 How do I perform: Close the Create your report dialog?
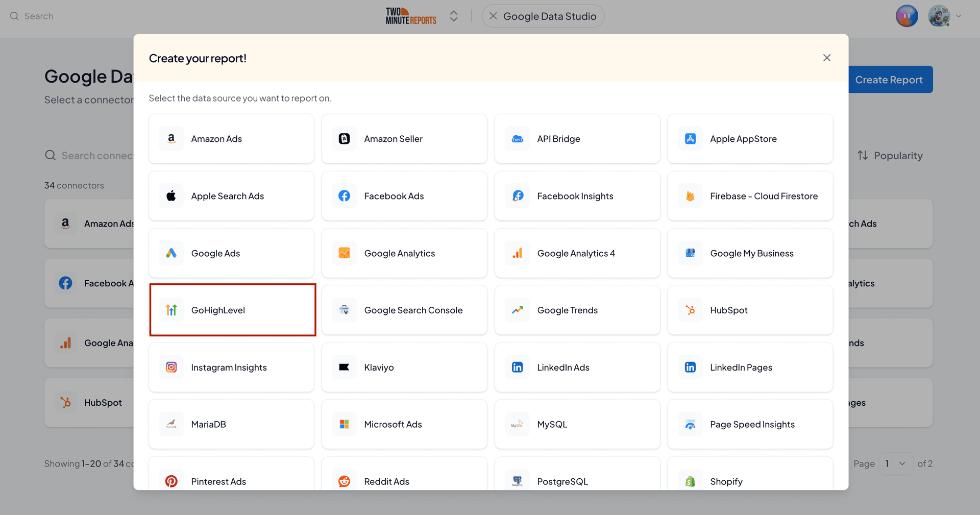(x=827, y=58)
